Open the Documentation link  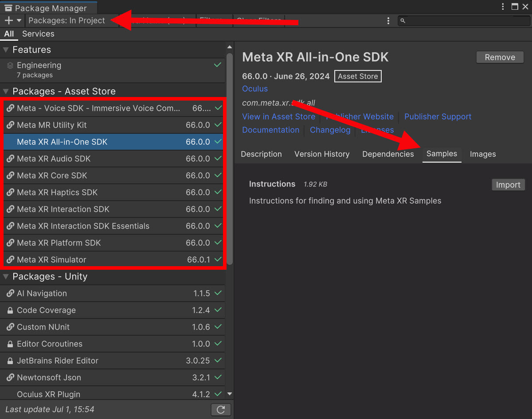[270, 130]
